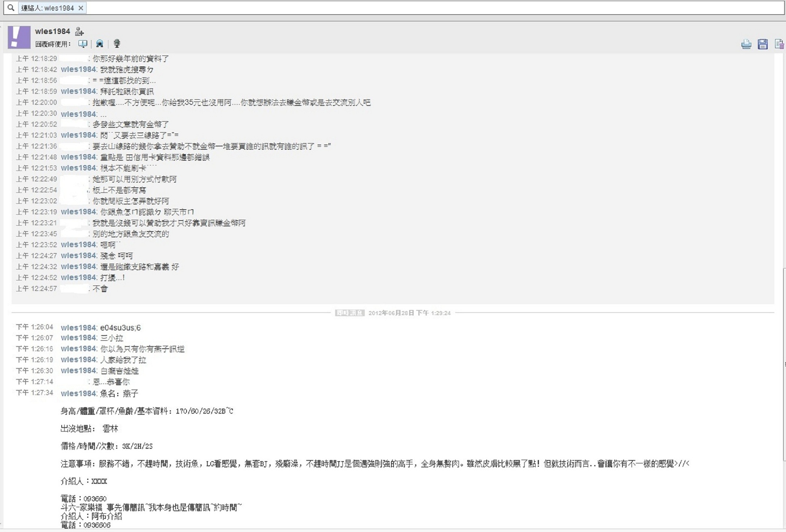Click the wles1984 name in header
Image resolution: width=786 pixels, height=532 pixels.
click(x=52, y=31)
